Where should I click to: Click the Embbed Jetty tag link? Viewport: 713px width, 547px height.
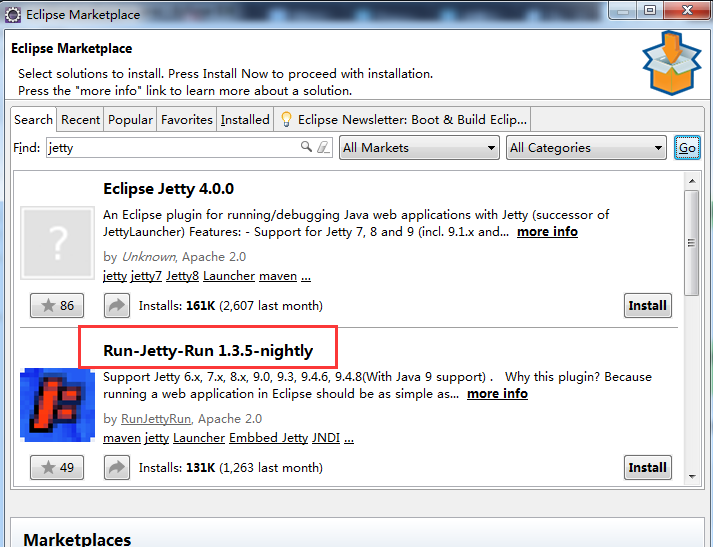(x=268, y=438)
